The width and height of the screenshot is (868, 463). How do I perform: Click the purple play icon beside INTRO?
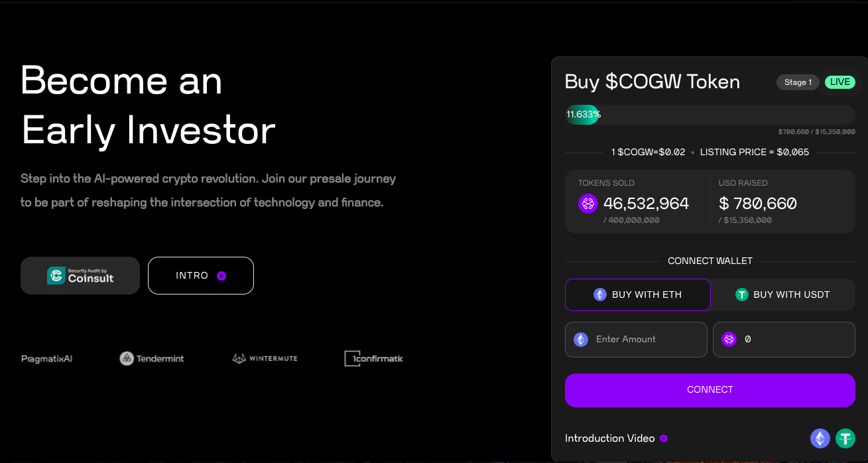221,276
